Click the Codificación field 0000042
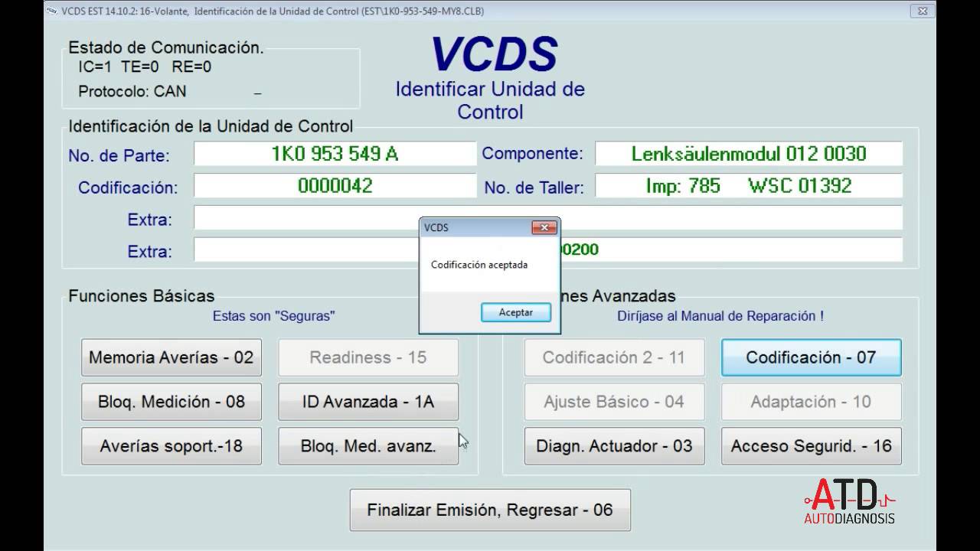 point(335,186)
